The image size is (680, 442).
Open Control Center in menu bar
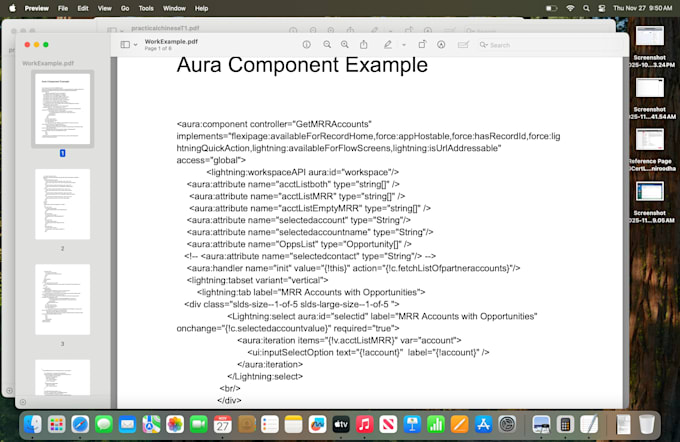click(x=602, y=8)
